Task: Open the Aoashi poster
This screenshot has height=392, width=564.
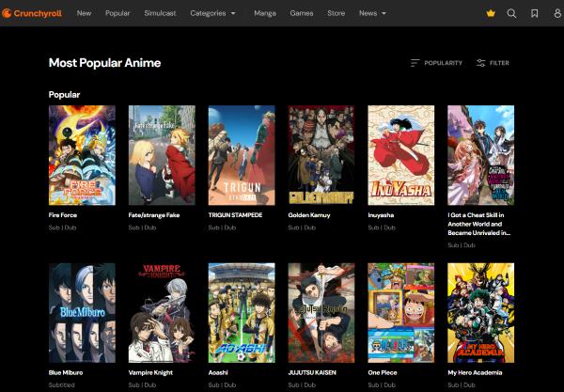Action: 242,312
